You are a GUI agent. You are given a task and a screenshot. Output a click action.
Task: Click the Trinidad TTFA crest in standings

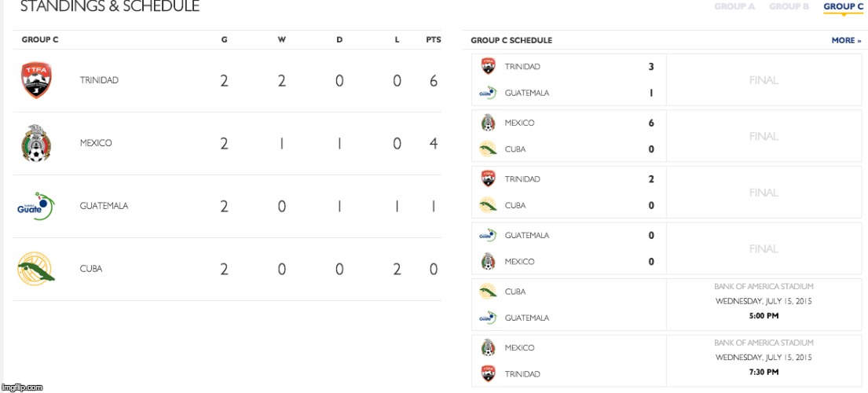[36, 80]
